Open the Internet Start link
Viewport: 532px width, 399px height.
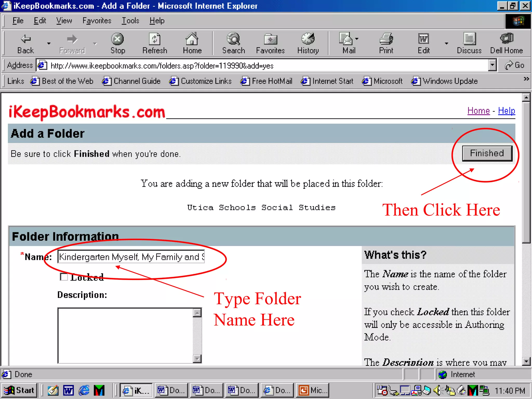(327, 81)
